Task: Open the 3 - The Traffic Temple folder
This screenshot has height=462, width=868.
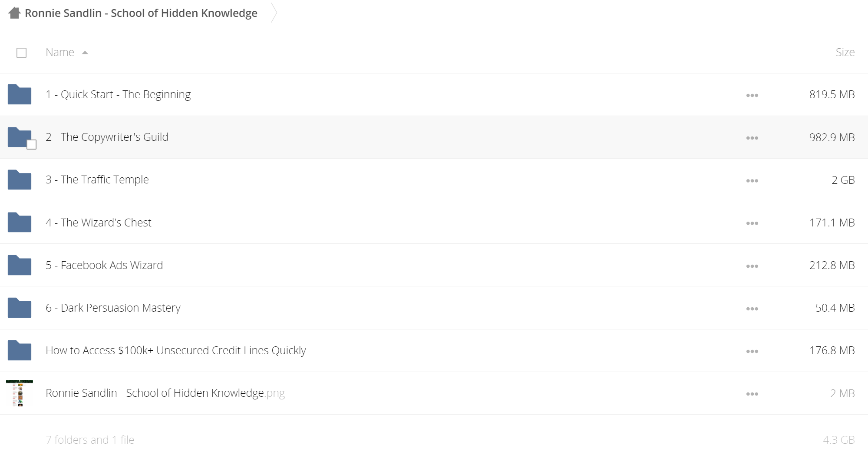Action: (97, 179)
